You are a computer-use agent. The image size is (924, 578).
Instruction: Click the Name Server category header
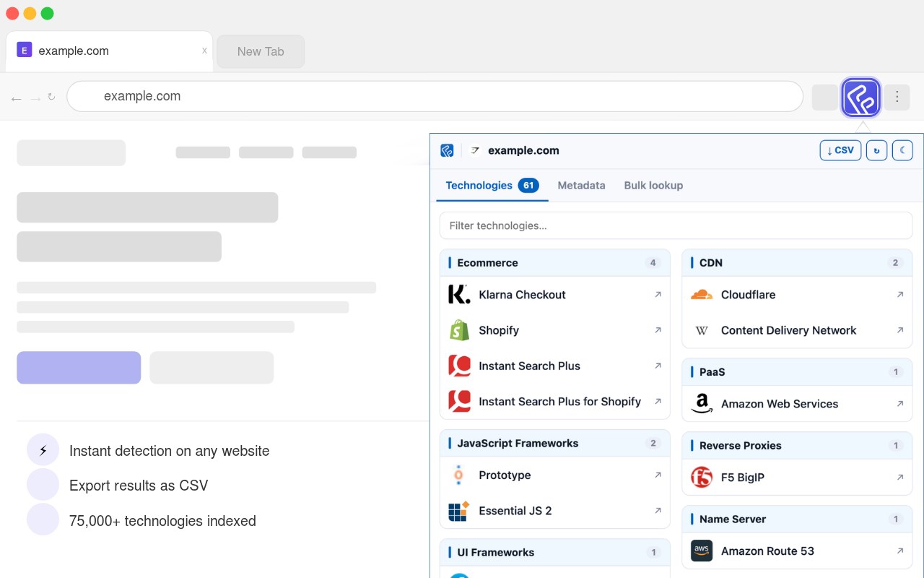(x=797, y=519)
